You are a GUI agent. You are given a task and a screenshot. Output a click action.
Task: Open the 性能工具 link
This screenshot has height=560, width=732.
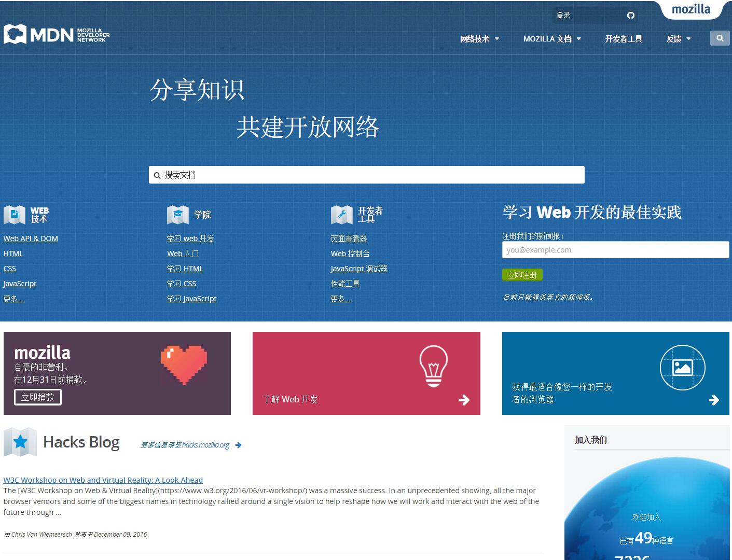click(x=346, y=284)
